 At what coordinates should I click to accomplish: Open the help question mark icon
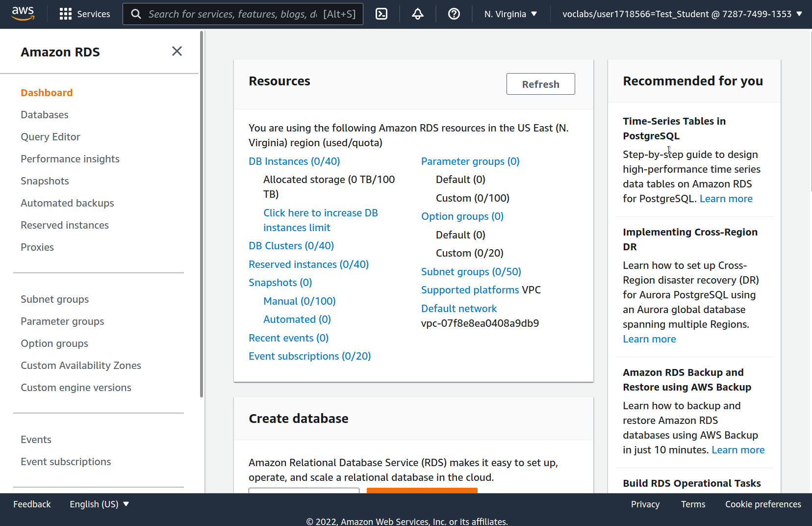tap(454, 14)
